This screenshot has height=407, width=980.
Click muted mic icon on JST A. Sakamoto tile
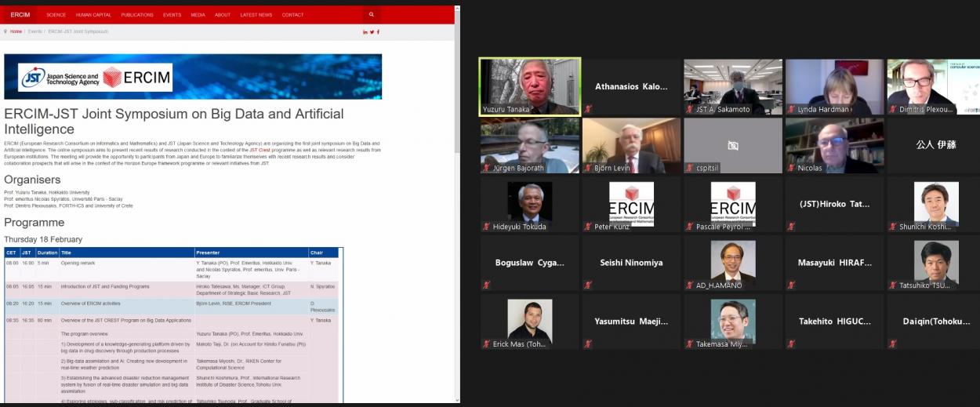pos(690,109)
